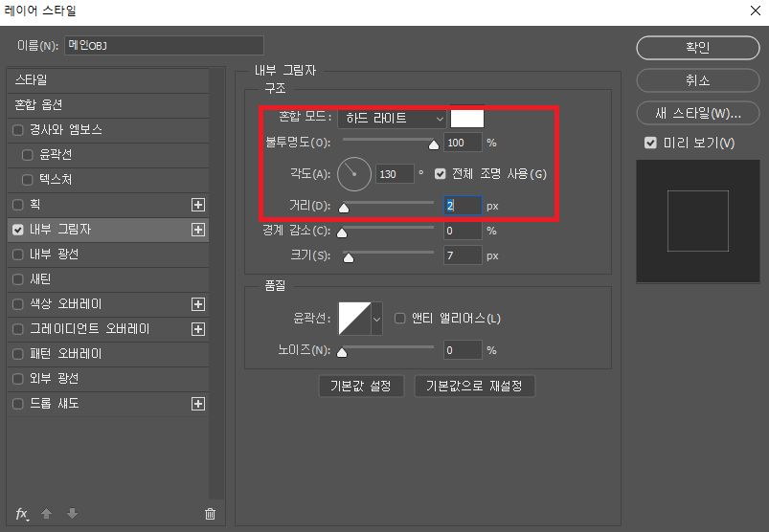The width and height of the screenshot is (769, 532).
Task: Uncheck the 내부 그림자 checkbox
Action: coord(18,230)
